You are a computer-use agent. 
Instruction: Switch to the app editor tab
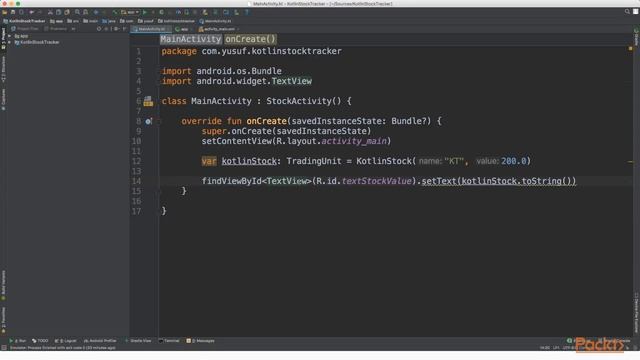(x=182, y=29)
